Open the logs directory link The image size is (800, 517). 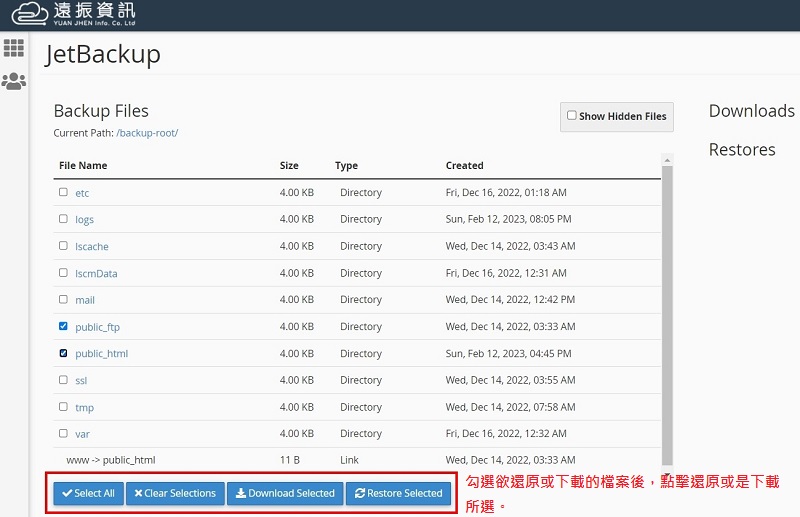[x=84, y=219]
